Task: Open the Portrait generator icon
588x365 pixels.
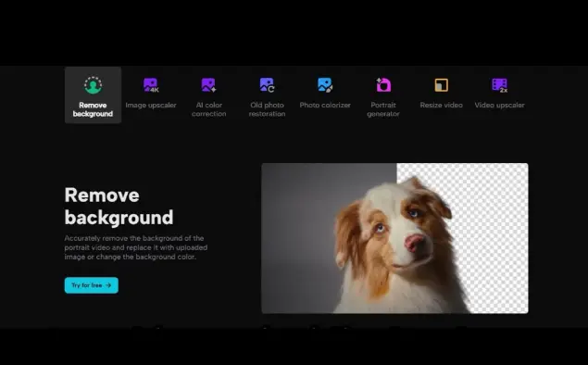Action: point(383,85)
